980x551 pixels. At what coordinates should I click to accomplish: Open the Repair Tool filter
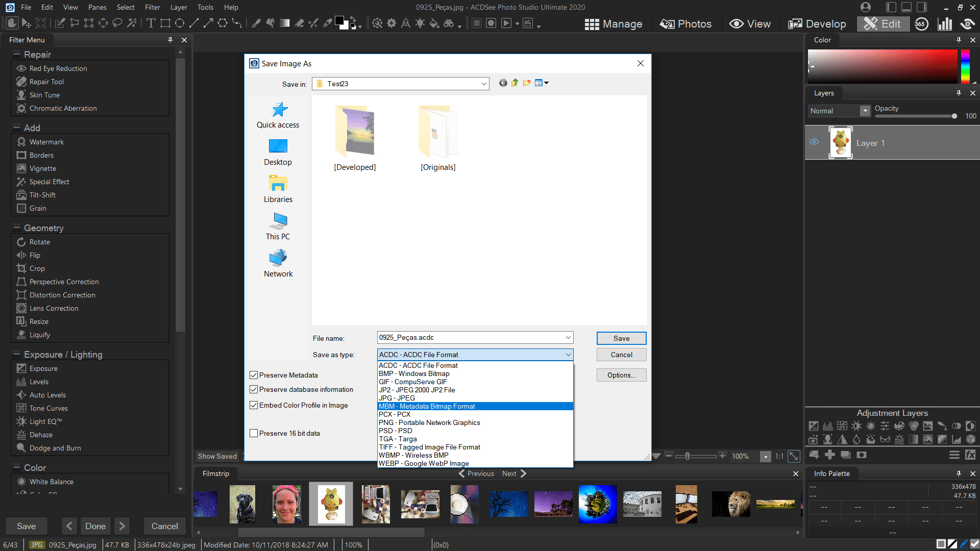[46, 82]
